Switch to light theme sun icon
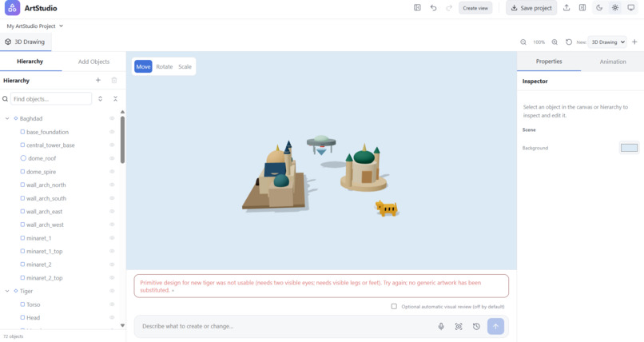This screenshot has height=342, width=644. click(x=615, y=8)
